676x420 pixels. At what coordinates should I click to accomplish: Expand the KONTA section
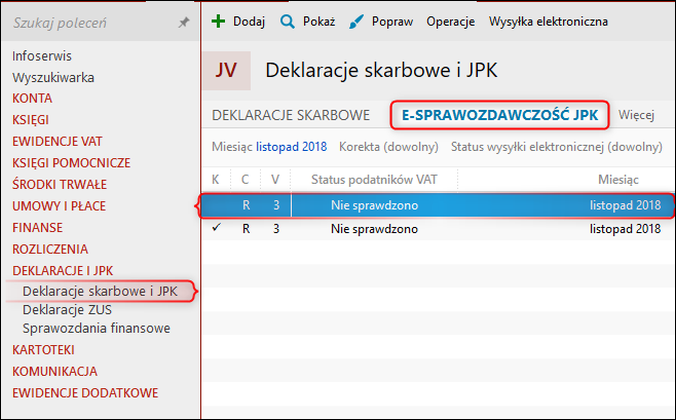coord(32,98)
